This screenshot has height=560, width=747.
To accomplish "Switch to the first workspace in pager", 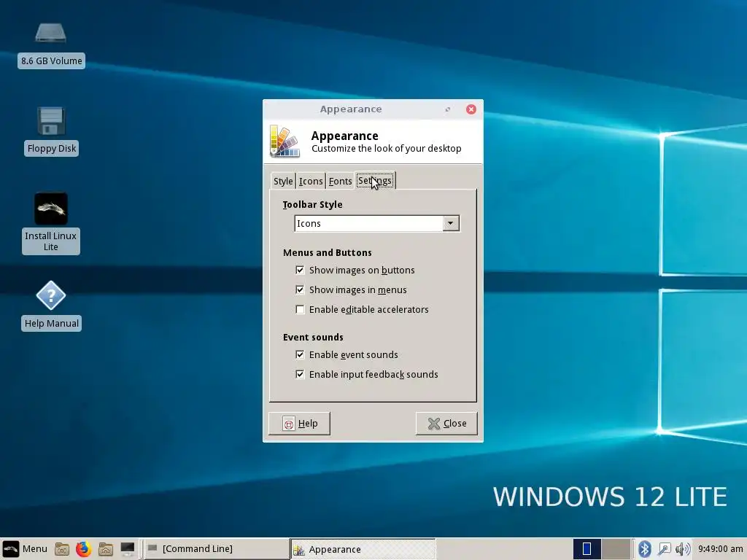I will pyautogui.click(x=587, y=549).
